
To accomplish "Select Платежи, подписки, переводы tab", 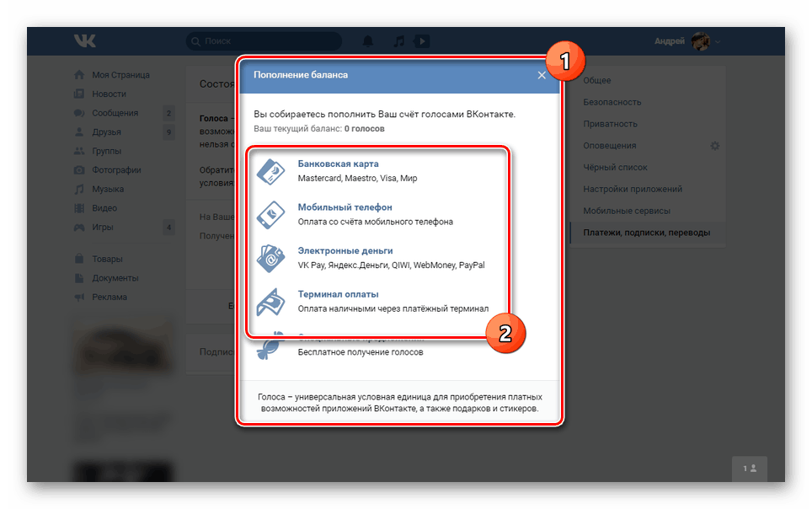I will pyautogui.click(x=646, y=233).
